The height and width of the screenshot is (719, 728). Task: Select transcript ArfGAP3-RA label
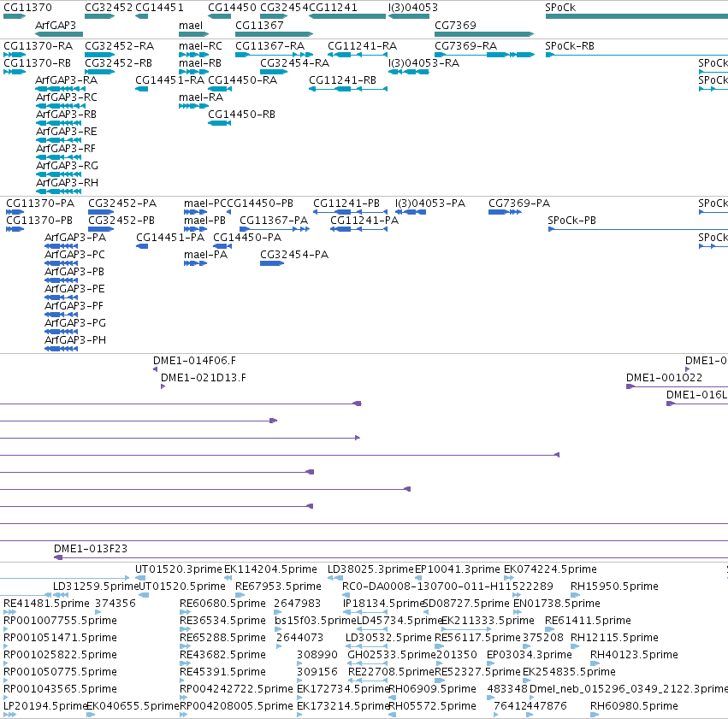pos(67,80)
